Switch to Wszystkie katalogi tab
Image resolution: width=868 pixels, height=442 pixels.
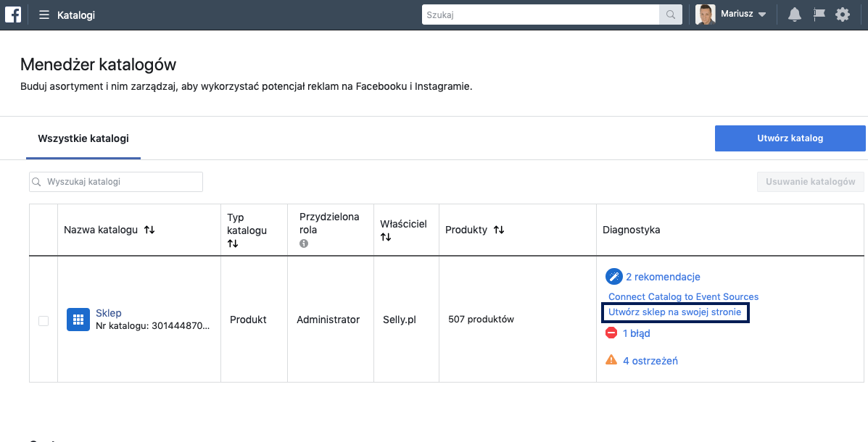coord(83,138)
